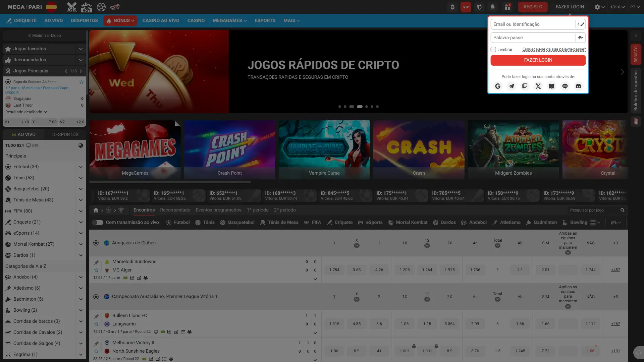Open the MEGAGAMES menu
644x362 pixels.
tap(229, 20)
